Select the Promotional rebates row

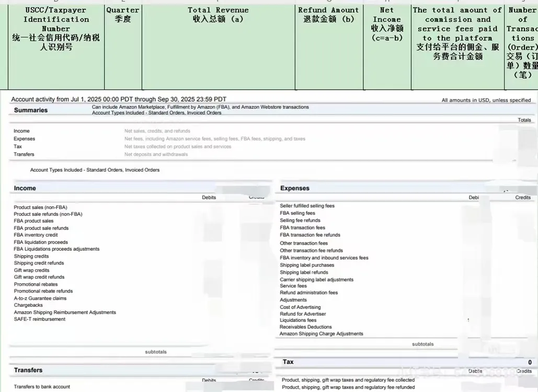coord(36,284)
